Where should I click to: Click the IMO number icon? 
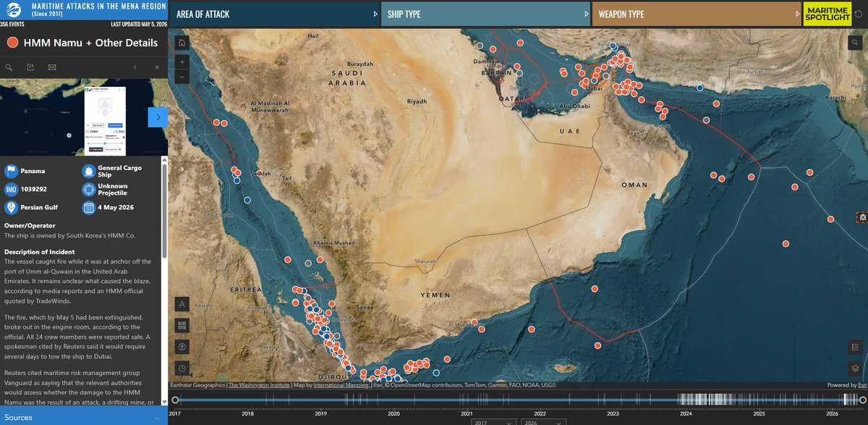click(x=11, y=190)
